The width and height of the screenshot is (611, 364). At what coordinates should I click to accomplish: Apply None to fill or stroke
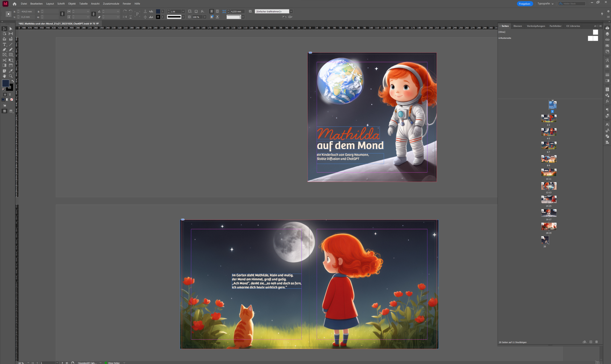click(11, 100)
